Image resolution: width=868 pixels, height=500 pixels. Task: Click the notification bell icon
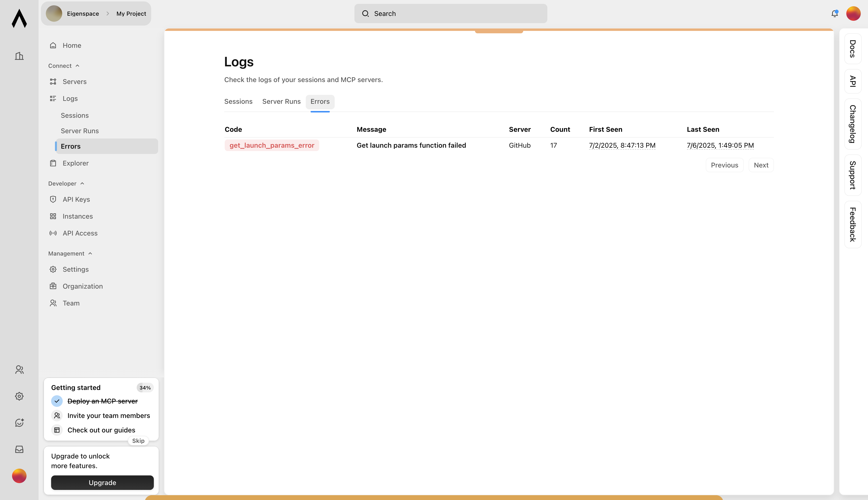(835, 14)
